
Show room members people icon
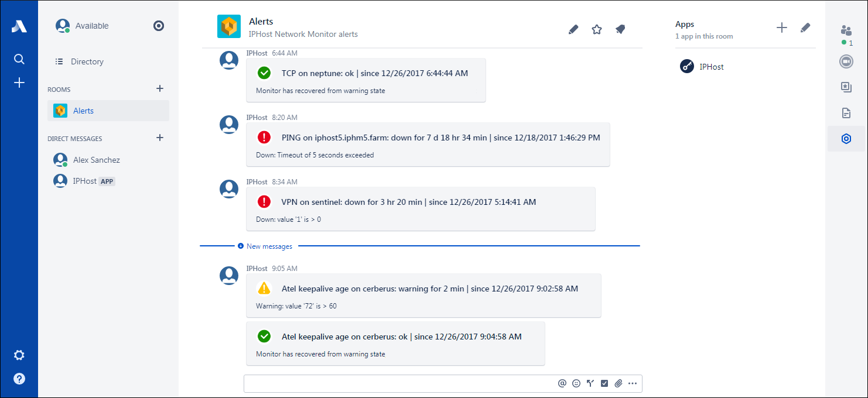tap(846, 30)
